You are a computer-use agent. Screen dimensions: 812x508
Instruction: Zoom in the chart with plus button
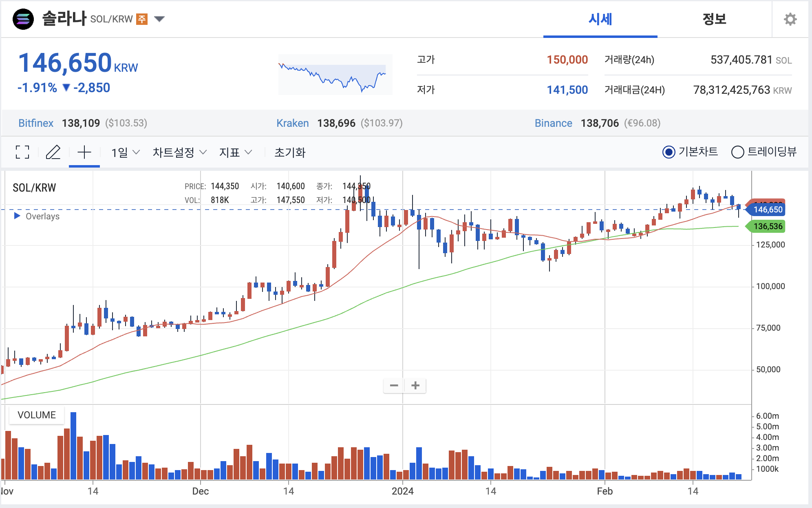point(415,385)
